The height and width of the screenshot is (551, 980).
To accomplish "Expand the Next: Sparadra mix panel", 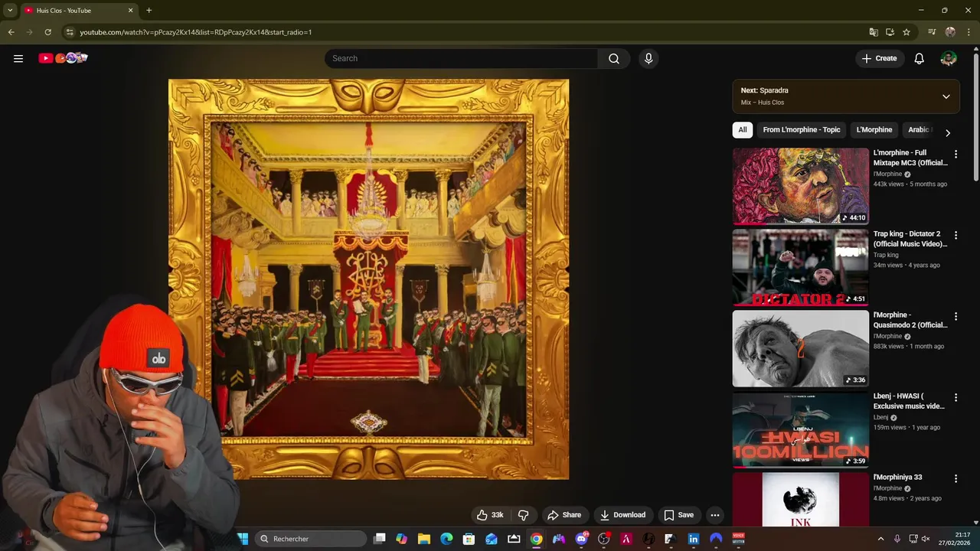I will (946, 96).
